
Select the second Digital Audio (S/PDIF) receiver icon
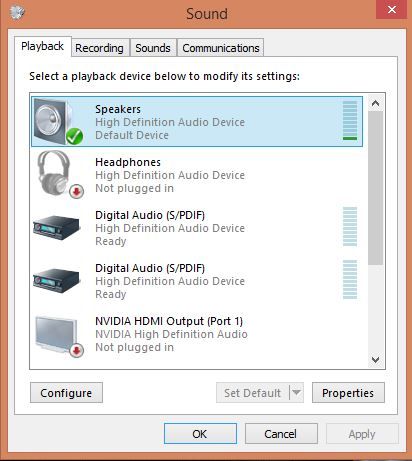point(57,281)
